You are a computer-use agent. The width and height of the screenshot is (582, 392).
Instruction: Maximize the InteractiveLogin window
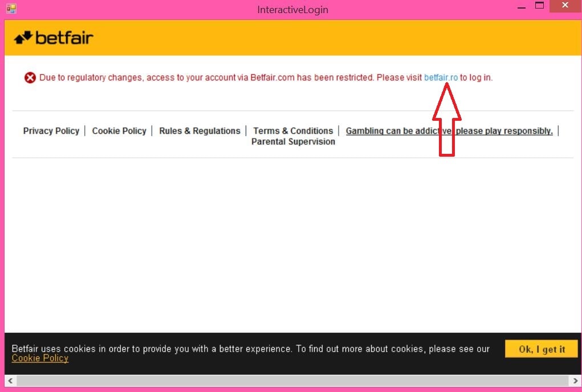coord(539,6)
